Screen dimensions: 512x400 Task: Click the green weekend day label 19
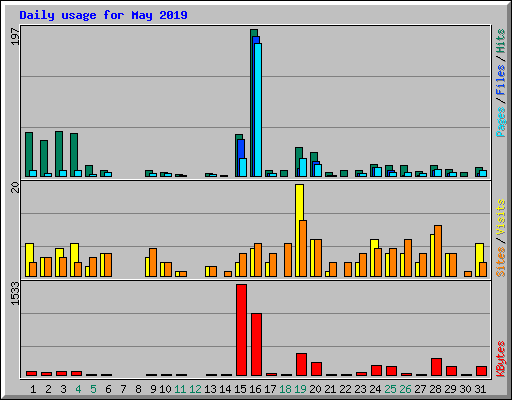coord(300,389)
